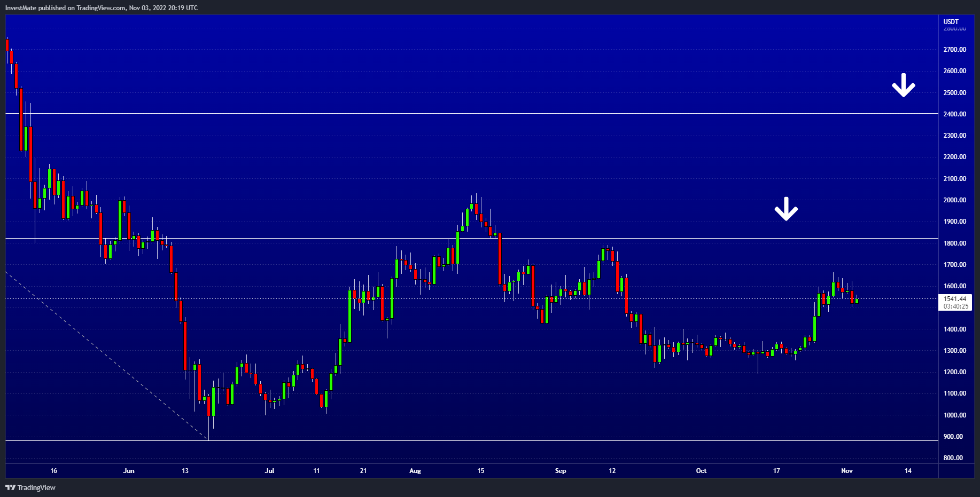Click the 1100.00 price axis label
Image resolution: width=980 pixels, height=497 pixels.
[955, 393]
